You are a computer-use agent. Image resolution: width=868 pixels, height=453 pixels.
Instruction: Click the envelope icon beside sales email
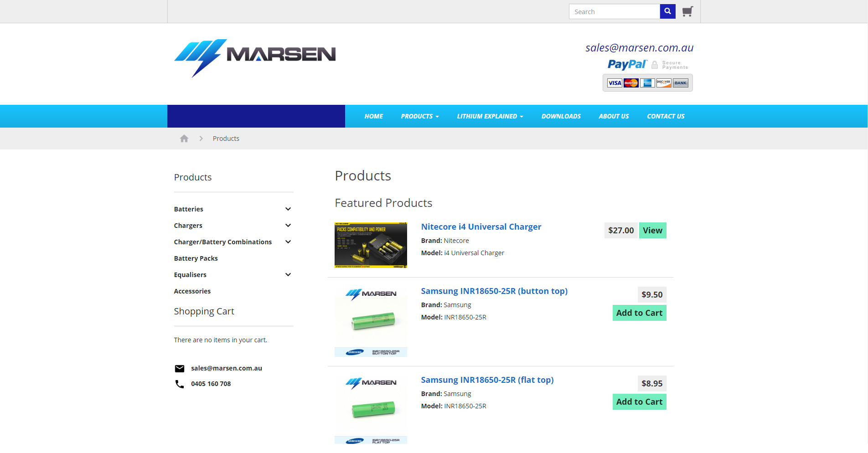point(180,368)
